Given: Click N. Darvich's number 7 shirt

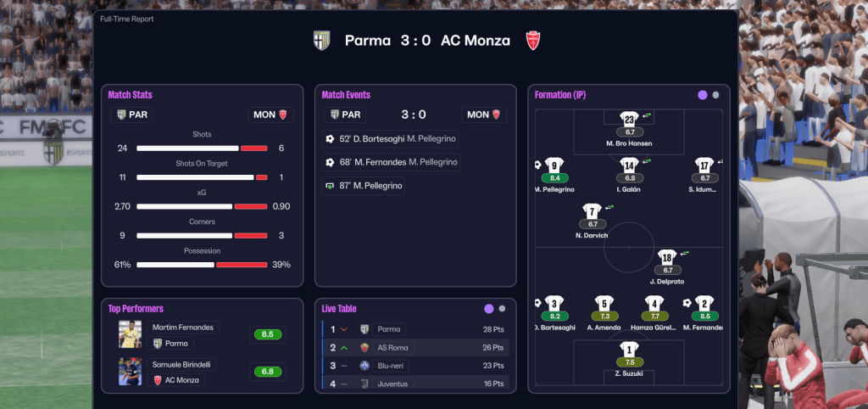Looking at the screenshot, I should pyautogui.click(x=592, y=211).
